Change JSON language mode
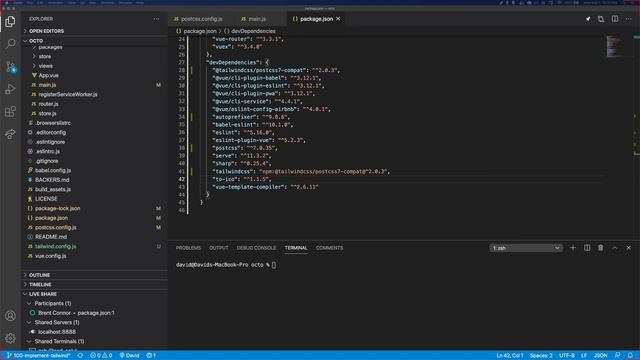Viewport: 640px width, 360px height. [600, 356]
